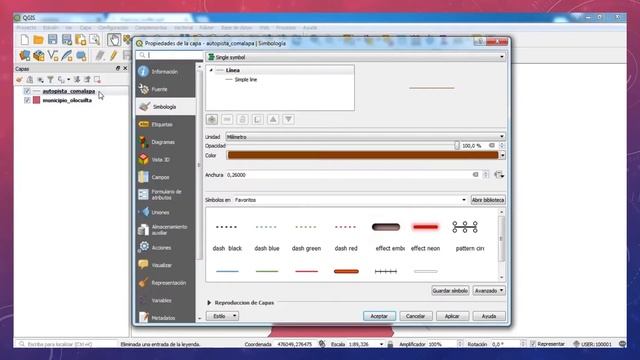Select Simple line in symbol tree
Screen dimensions: 640x360
point(246,80)
